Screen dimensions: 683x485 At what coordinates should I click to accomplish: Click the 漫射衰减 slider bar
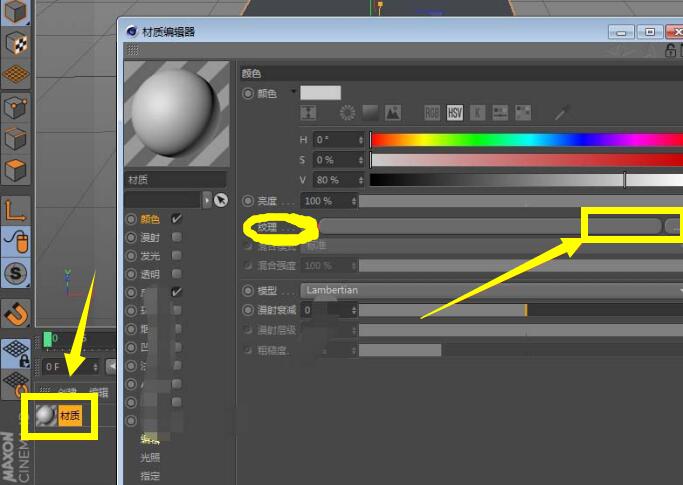point(521,310)
